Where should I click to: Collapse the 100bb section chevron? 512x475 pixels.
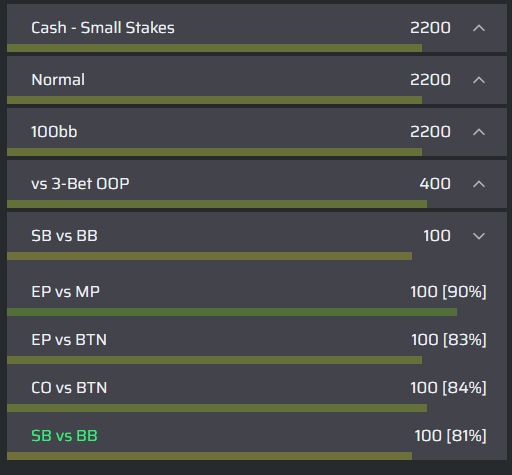pyautogui.click(x=479, y=132)
